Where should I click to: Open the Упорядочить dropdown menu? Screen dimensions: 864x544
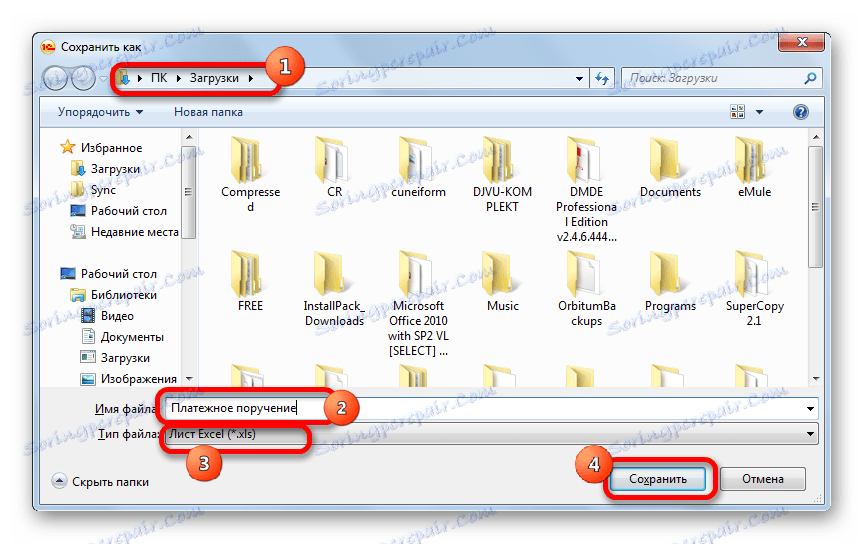click(100, 112)
